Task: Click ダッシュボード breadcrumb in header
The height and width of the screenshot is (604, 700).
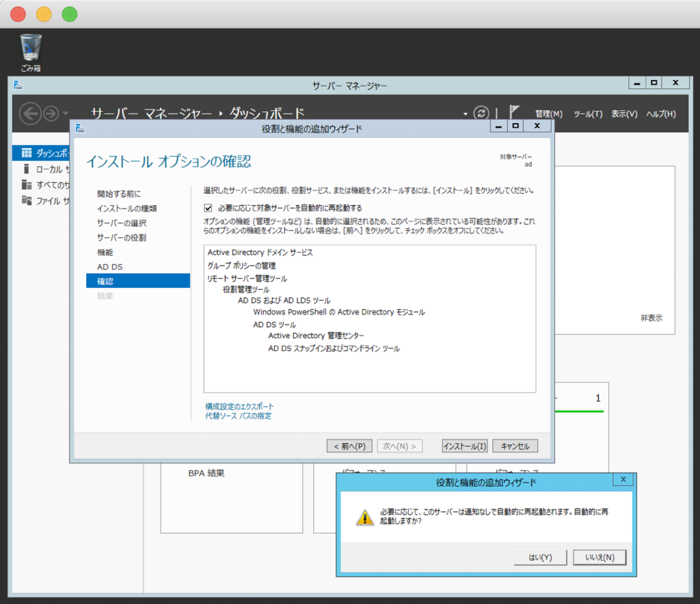Action: pos(267,113)
